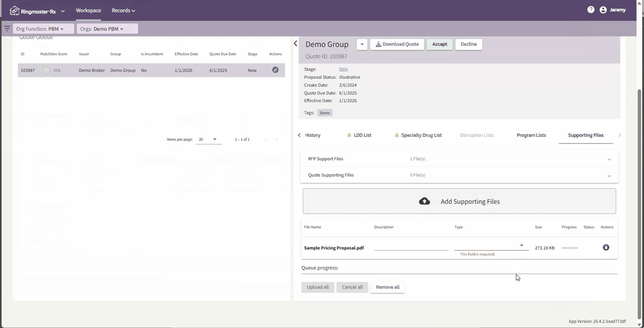Click the Download Quote button
The image size is (644, 328).
pyautogui.click(x=397, y=44)
